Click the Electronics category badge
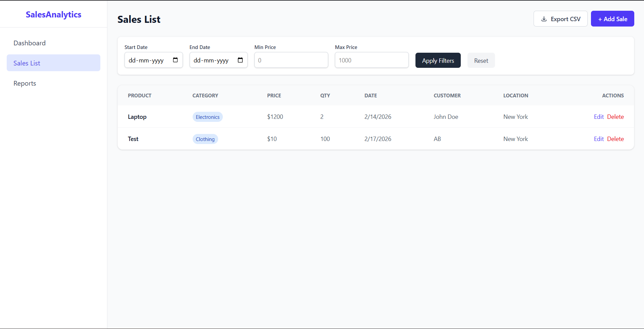 pos(207,117)
